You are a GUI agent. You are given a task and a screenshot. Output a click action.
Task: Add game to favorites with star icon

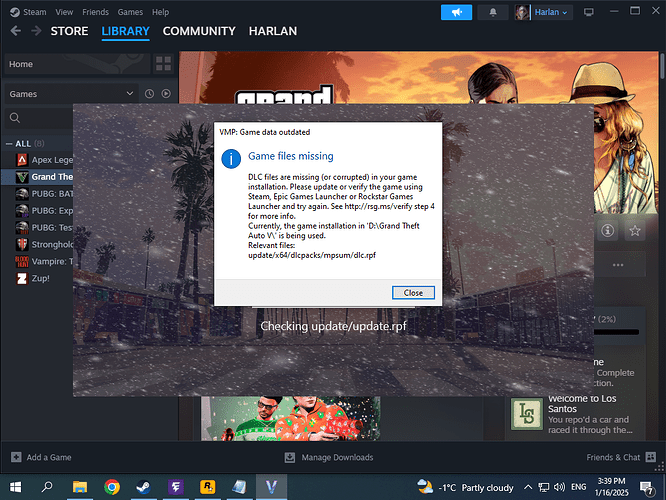click(634, 230)
